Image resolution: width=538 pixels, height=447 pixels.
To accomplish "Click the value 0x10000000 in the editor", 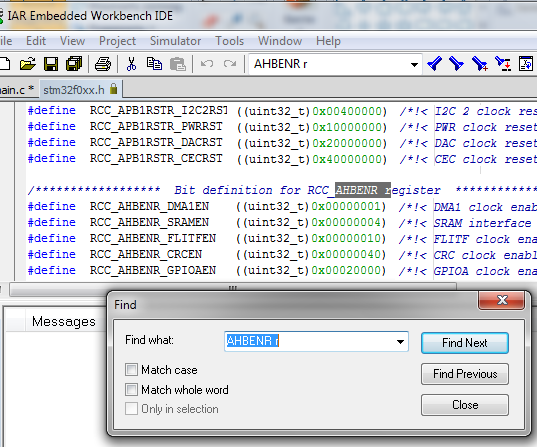I will point(347,127).
